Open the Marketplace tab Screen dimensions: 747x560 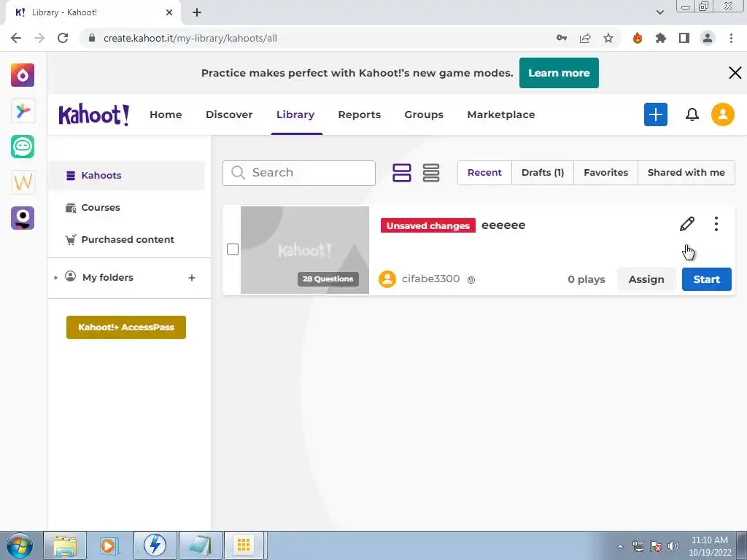point(501,114)
